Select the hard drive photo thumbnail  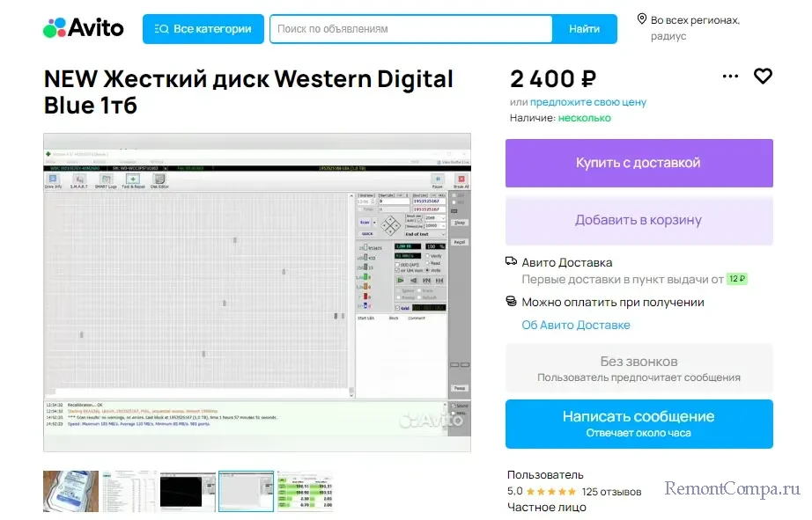[x=71, y=491]
